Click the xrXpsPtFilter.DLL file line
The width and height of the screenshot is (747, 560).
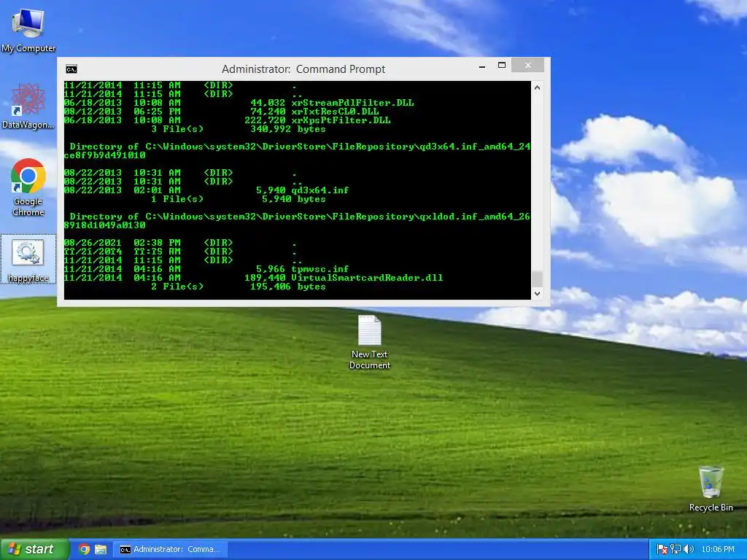coord(228,120)
